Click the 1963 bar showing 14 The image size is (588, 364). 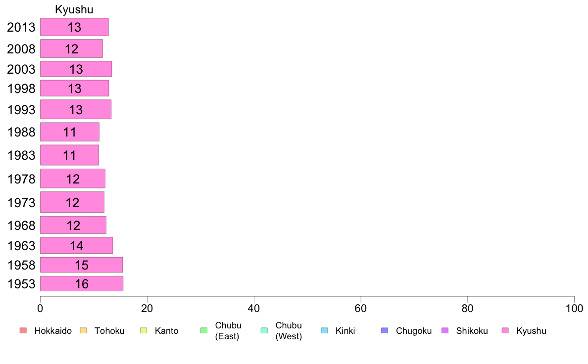pyautogui.click(x=77, y=245)
